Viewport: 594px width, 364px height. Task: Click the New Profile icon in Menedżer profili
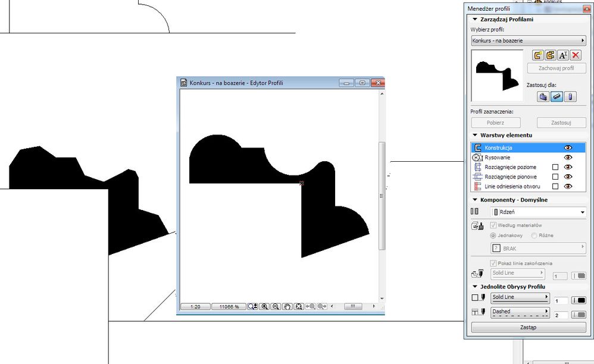[x=537, y=55]
